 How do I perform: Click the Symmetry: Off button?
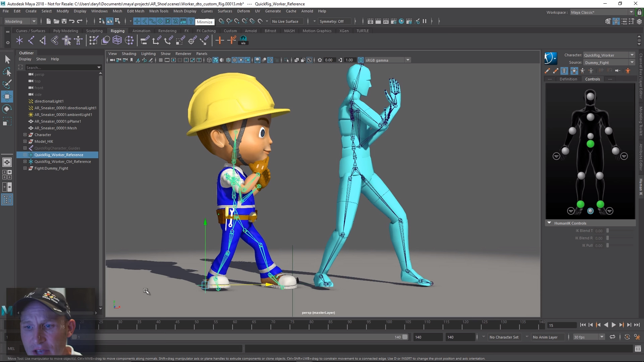coord(334,21)
